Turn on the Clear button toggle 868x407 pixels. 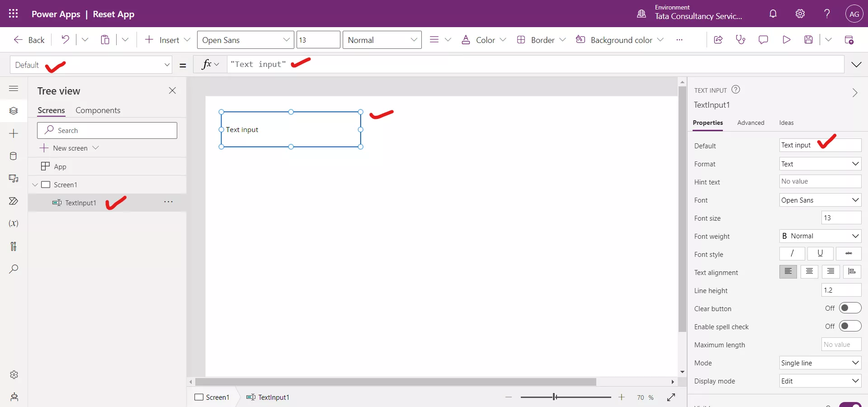pyautogui.click(x=849, y=308)
